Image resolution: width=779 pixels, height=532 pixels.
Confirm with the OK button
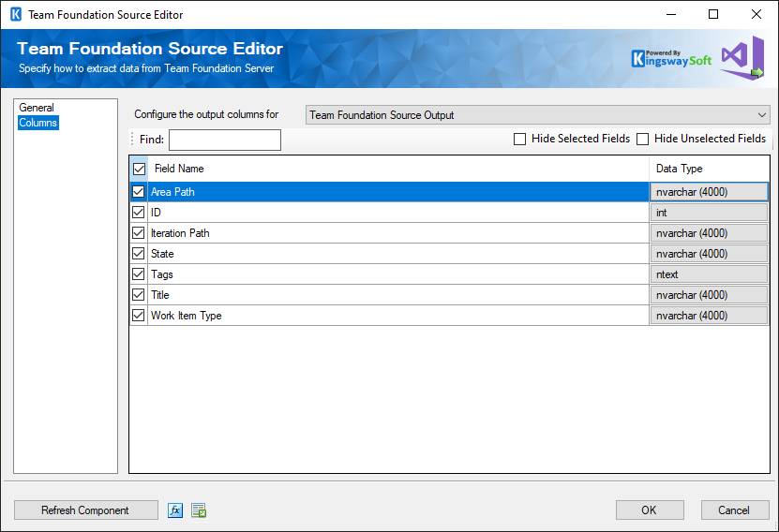click(650, 510)
